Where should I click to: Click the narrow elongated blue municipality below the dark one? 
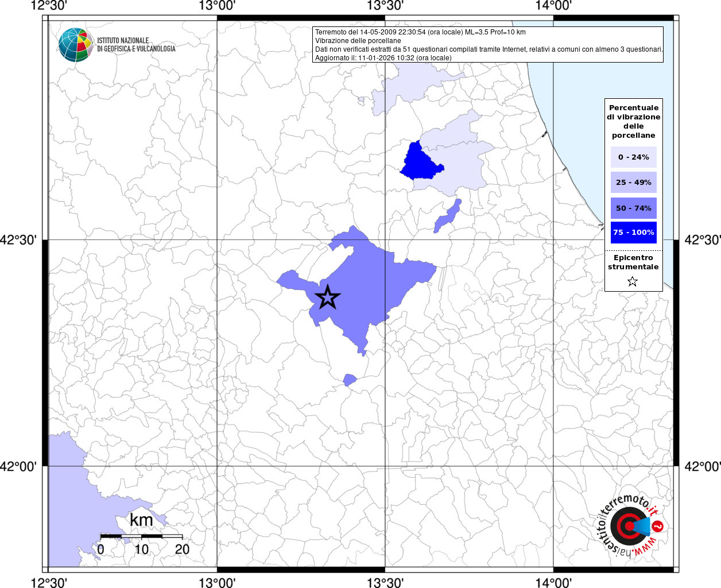point(447,217)
